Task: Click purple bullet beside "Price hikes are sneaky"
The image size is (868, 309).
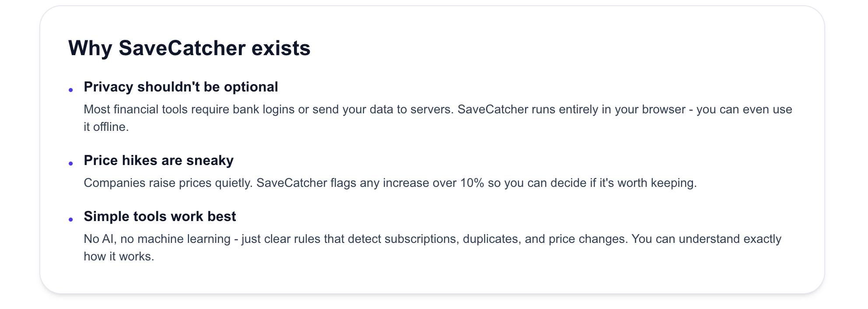Action: click(71, 164)
